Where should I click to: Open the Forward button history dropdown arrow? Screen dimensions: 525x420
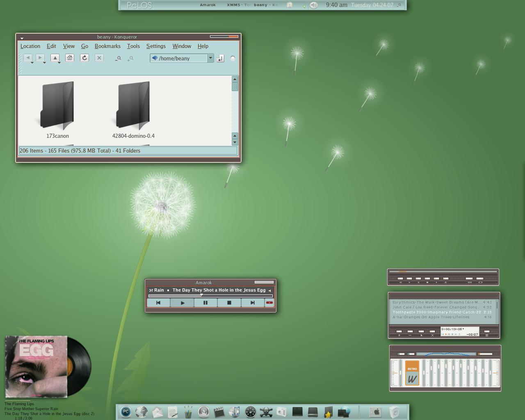pyautogui.click(x=44, y=63)
